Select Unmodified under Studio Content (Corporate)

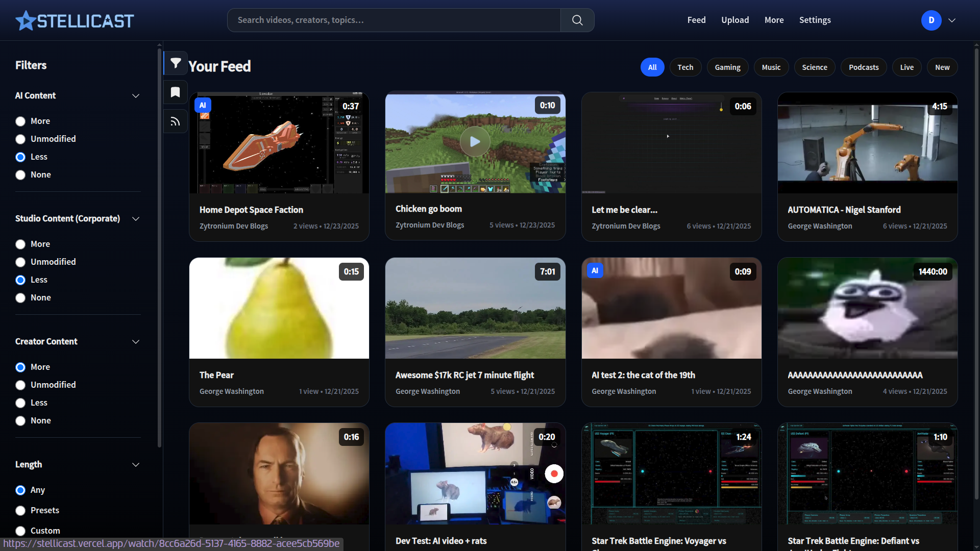[x=20, y=262]
